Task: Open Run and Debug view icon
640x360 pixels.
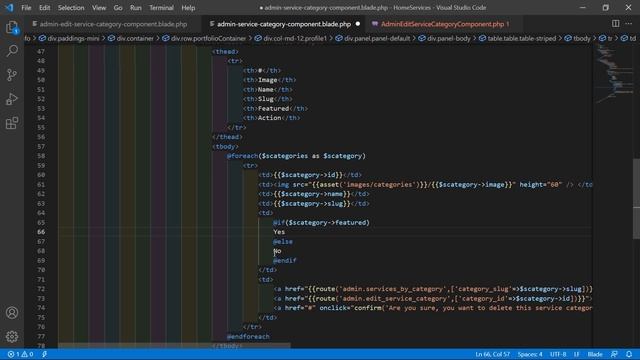Action: [12, 99]
